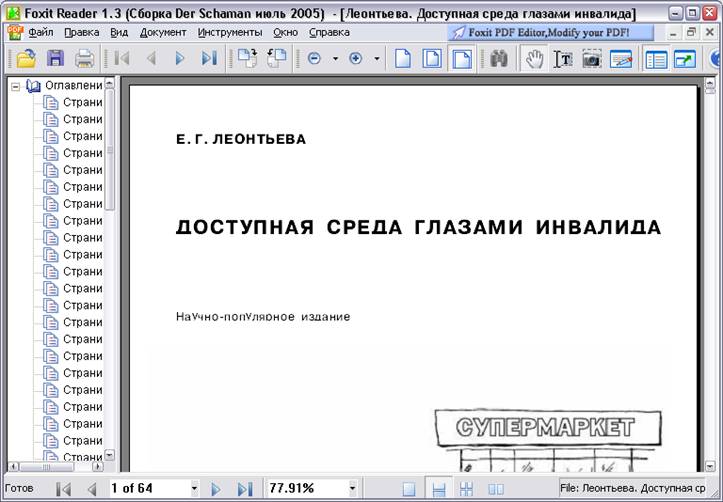Open the Инструменты menu
The height and width of the screenshot is (502, 723).
(x=230, y=33)
